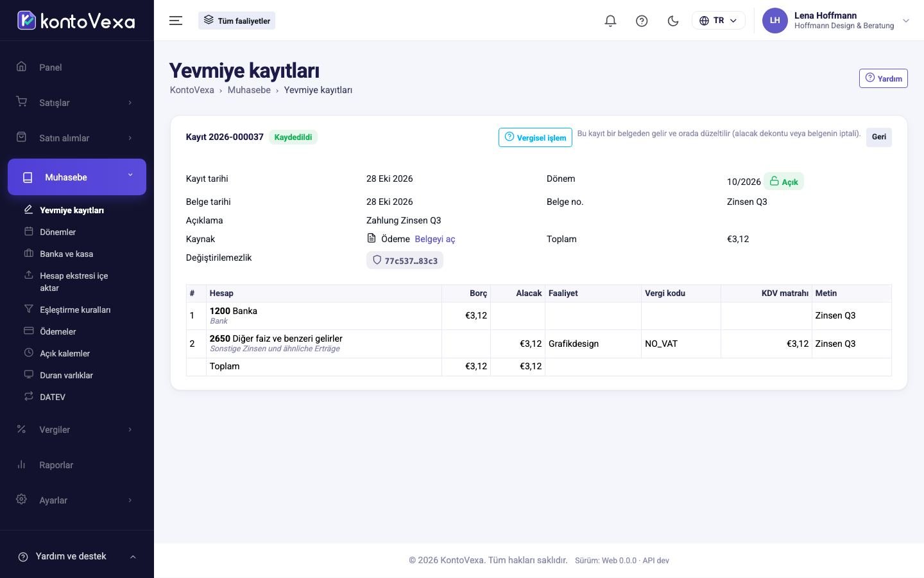Expand the Lena Hoffmann account menu chevron
Screen dimensions: 924x578
point(906,21)
